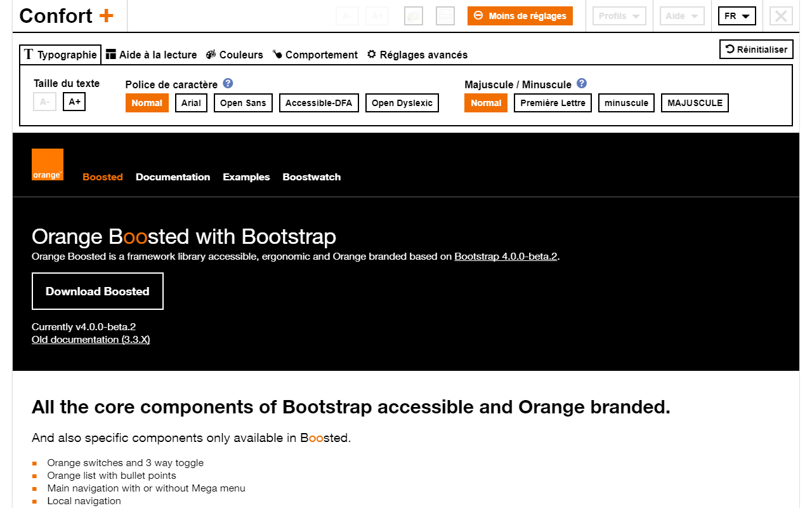Screen dimensions: 812x508
Task: Select the Typographie tab
Action: pos(60,55)
